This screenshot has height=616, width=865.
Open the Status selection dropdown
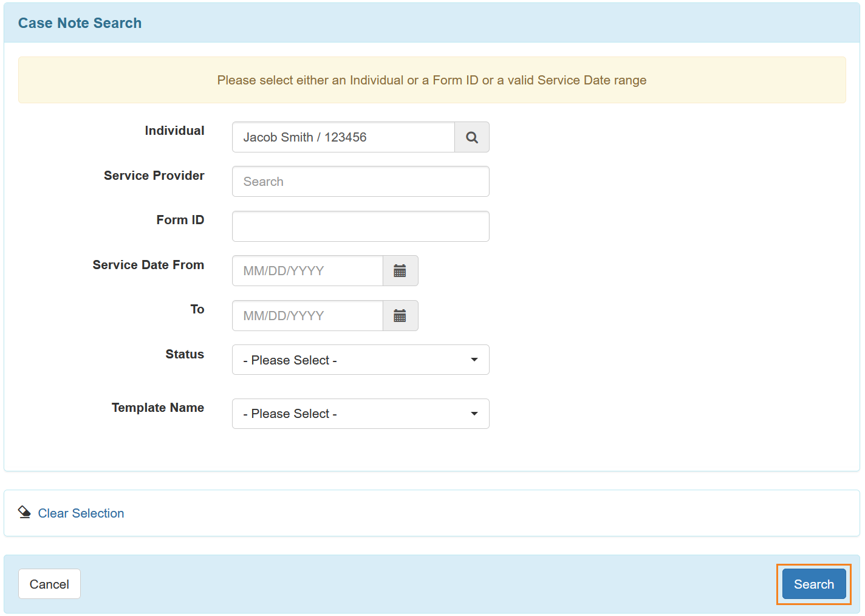click(360, 360)
